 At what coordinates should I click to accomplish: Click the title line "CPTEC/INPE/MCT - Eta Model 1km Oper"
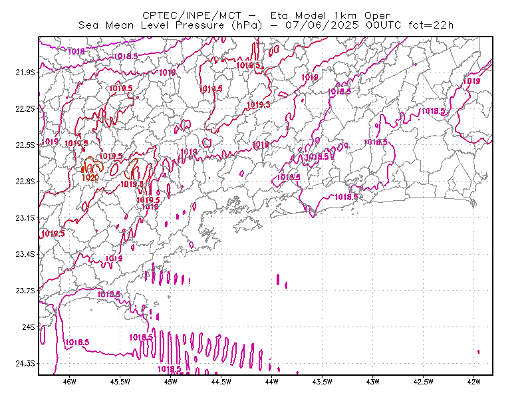tap(266, 15)
